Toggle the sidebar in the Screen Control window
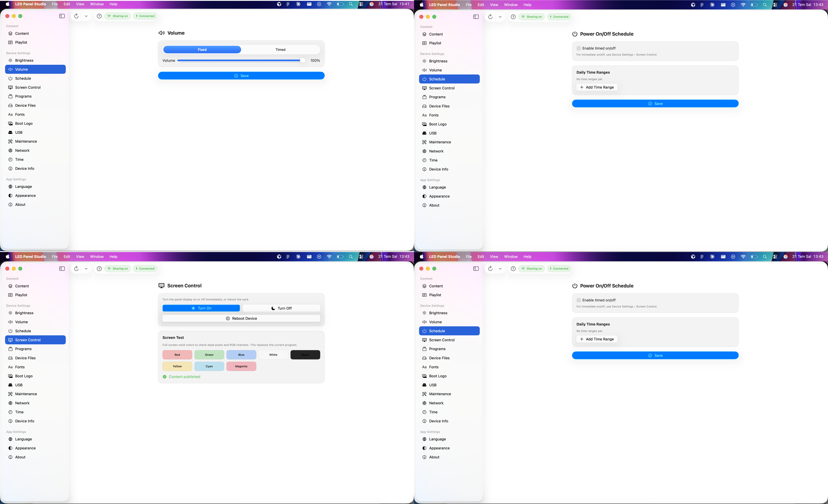 pyautogui.click(x=62, y=268)
